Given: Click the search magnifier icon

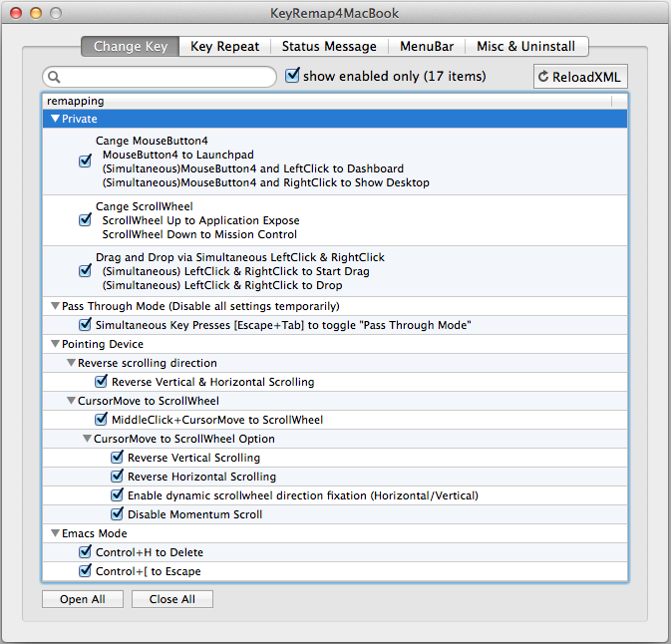Looking at the screenshot, I should [x=55, y=77].
